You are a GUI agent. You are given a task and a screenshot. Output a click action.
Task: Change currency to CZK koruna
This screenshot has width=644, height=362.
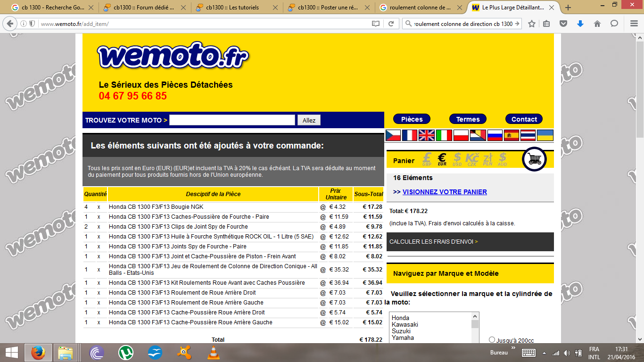point(472,159)
